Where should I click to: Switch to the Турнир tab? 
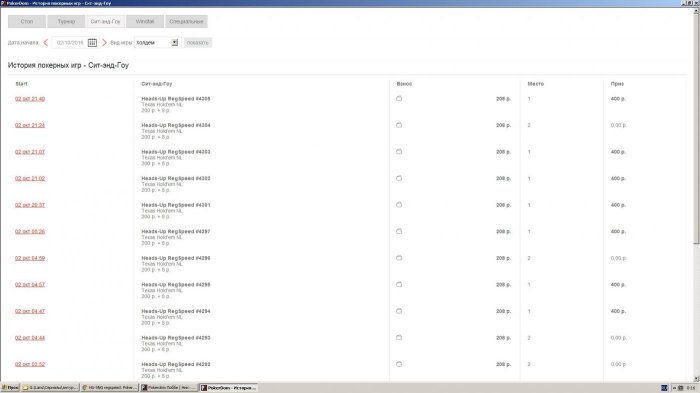click(66, 21)
